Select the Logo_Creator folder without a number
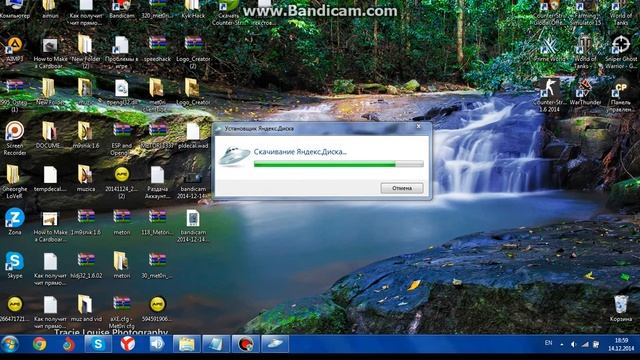Screen dimensions: 640x360 pyautogui.click(x=193, y=92)
